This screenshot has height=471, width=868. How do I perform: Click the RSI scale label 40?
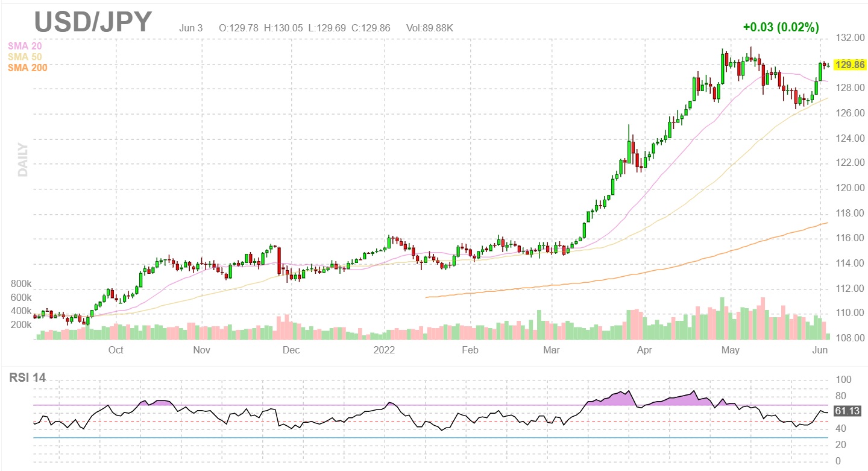coord(840,429)
